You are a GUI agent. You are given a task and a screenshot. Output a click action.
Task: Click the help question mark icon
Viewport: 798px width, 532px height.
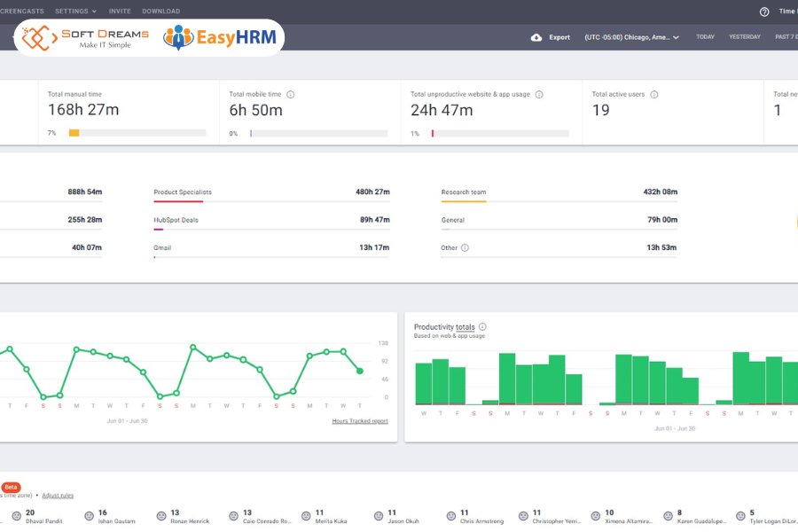pos(764,12)
